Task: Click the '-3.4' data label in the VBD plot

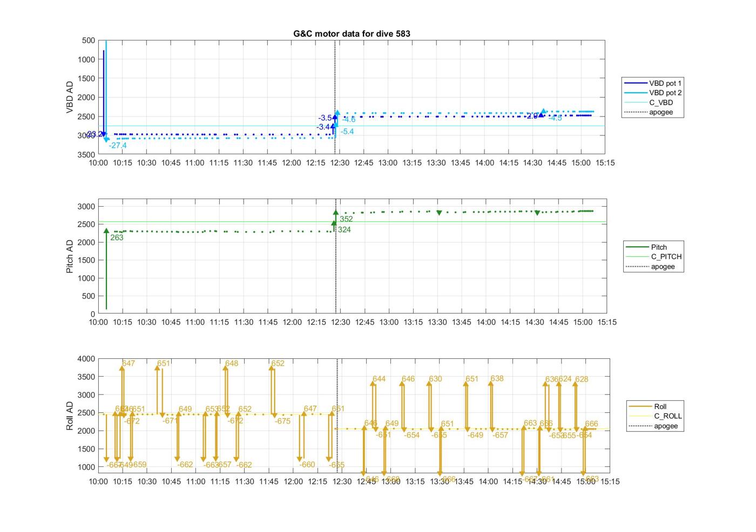Action: tap(323, 127)
